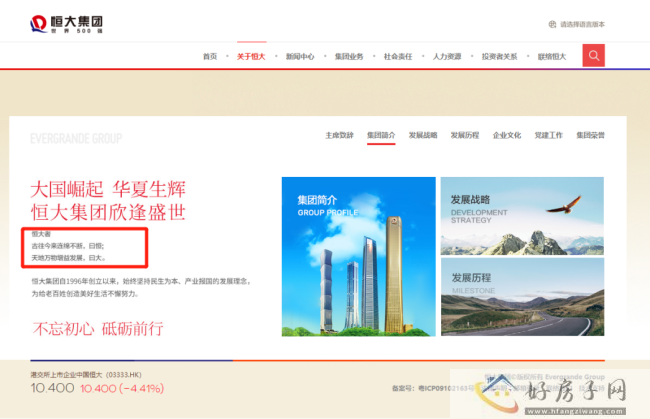Click the line 古往今来连绵不断，曰恒
This screenshot has width=650, height=419.
tap(68, 246)
